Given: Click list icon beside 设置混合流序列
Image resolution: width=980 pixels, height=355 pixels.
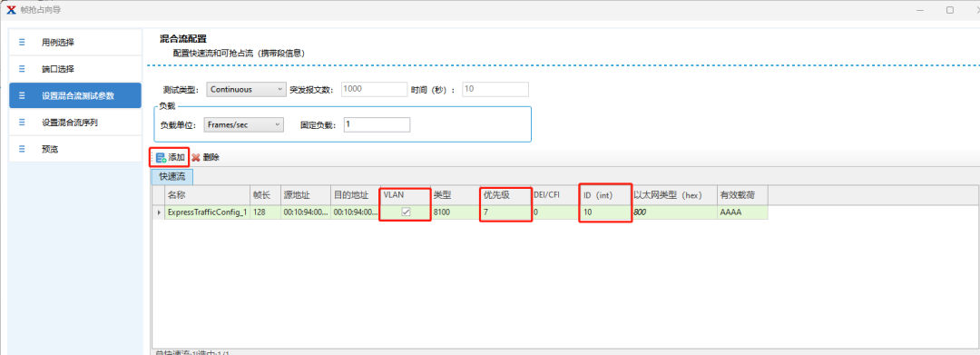Looking at the screenshot, I should click(x=22, y=123).
